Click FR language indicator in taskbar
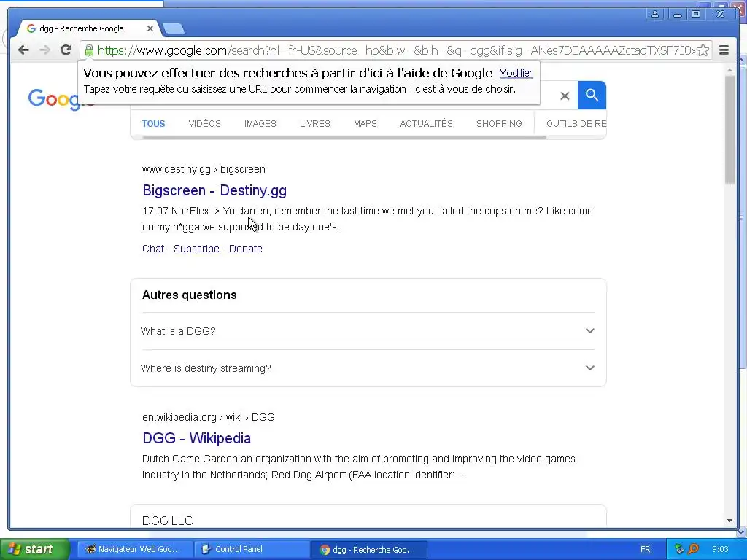The height and width of the screenshot is (560, 747). 645,549
